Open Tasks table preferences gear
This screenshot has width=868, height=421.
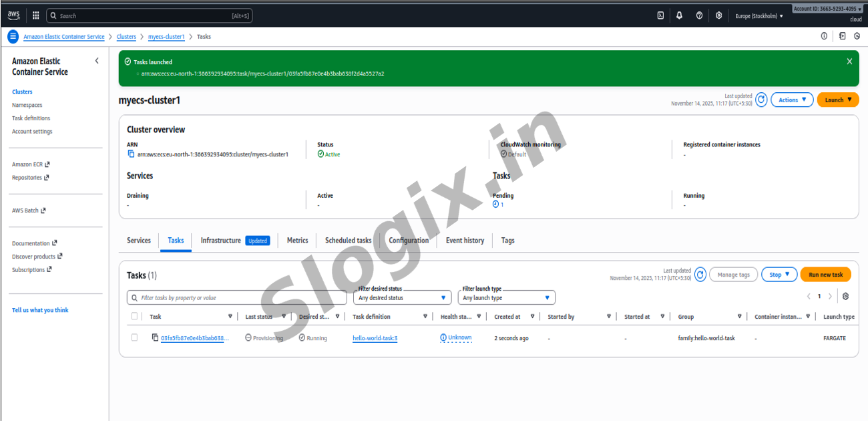845,296
